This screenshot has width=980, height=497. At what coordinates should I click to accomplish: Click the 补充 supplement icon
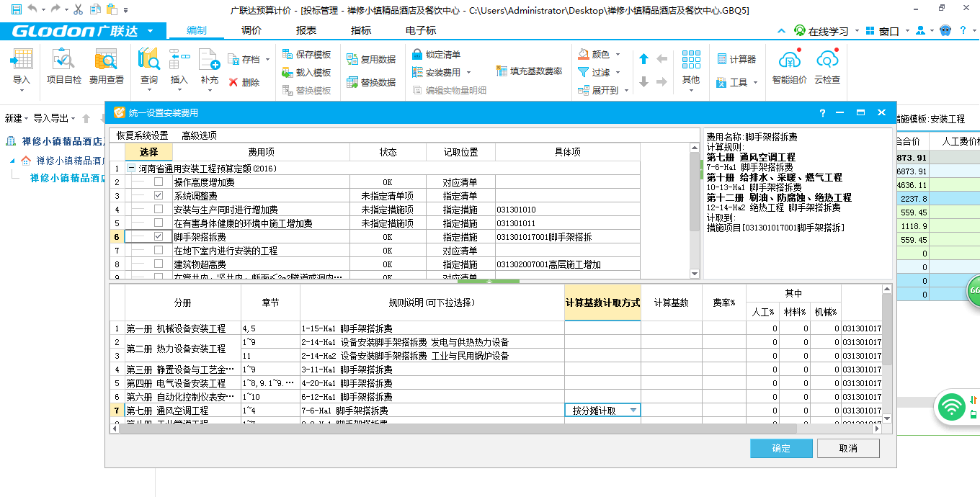coord(210,59)
